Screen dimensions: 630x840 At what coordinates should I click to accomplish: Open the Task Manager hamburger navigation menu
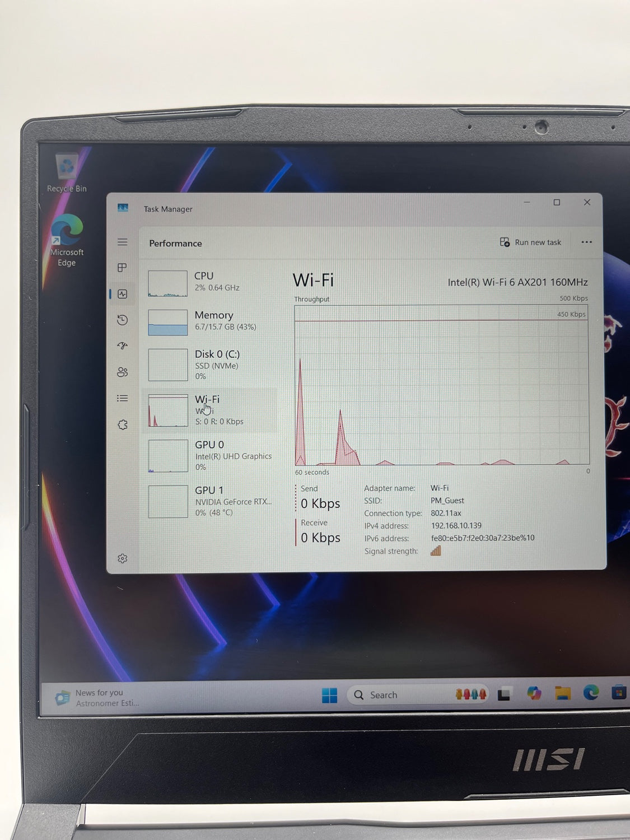123,242
